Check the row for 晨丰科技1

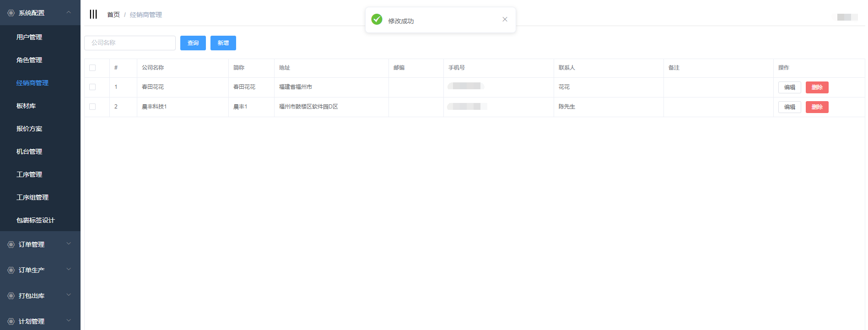point(92,107)
